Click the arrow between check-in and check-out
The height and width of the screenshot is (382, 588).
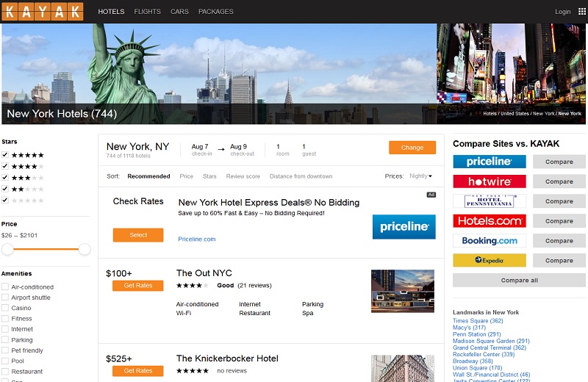coord(221,149)
